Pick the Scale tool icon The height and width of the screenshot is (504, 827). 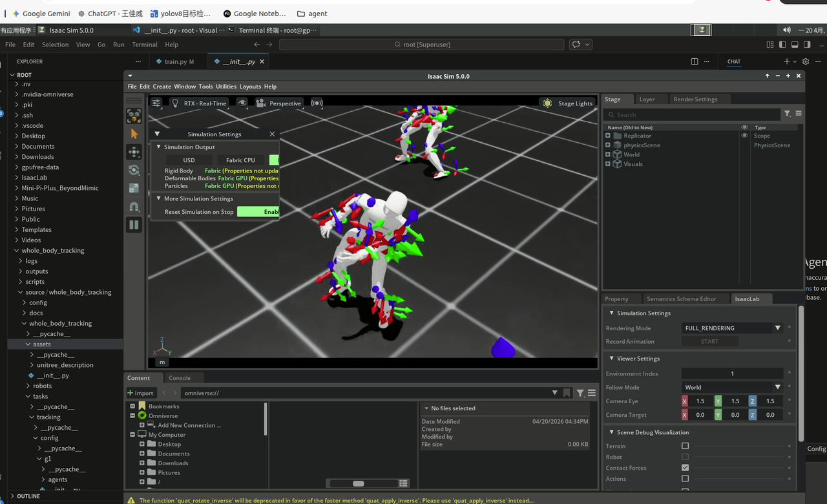click(134, 188)
